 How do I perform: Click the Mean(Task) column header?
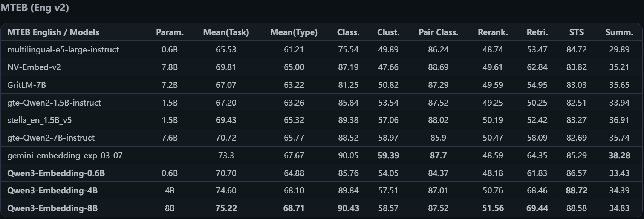pos(226,32)
